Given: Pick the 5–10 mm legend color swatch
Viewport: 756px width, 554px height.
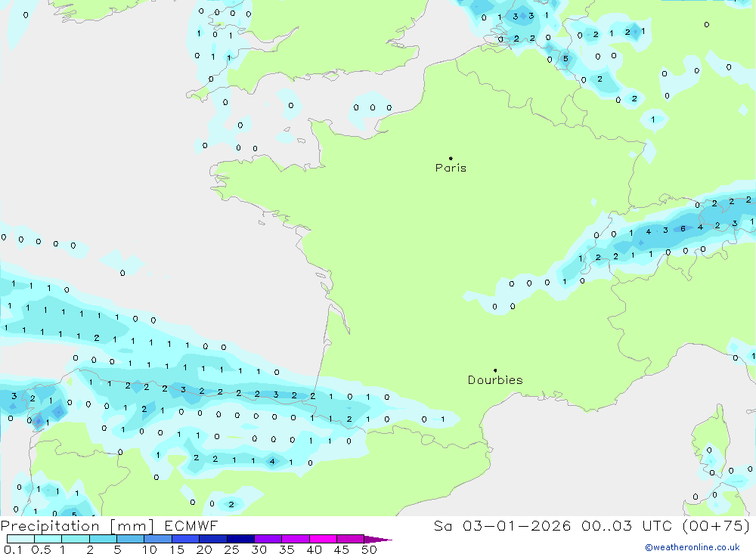Looking at the screenshot, I should click(131, 539).
